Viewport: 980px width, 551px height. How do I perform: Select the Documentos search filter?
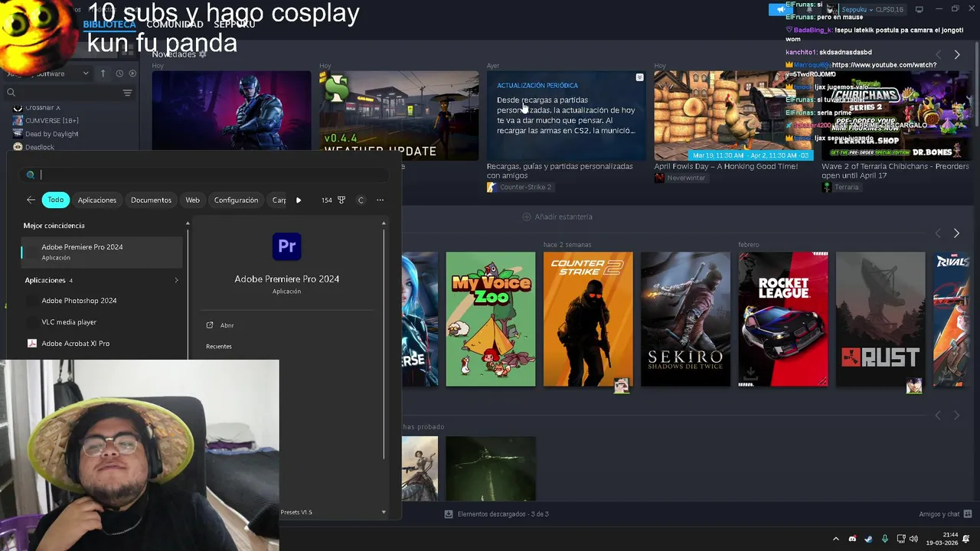pos(151,200)
